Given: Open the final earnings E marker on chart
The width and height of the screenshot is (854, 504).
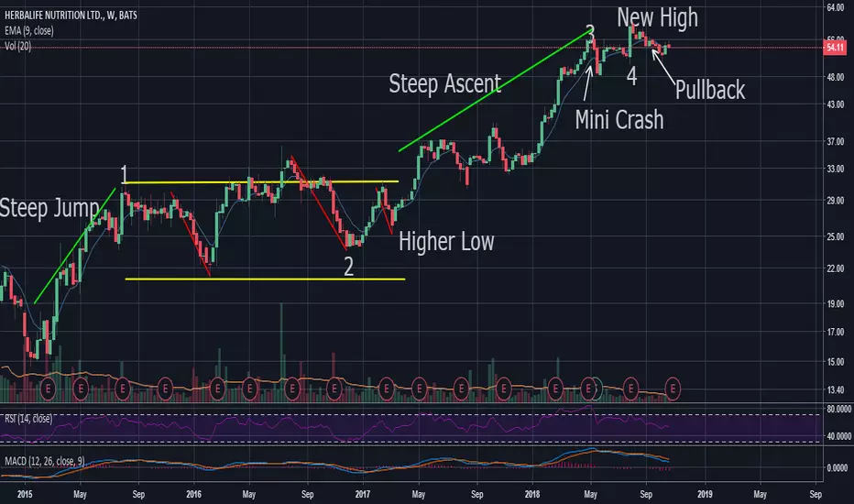Looking at the screenshot, I should pos(673,389).
